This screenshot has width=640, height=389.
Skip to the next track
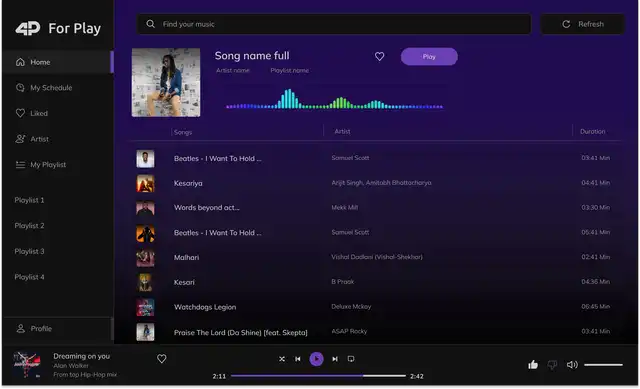pyautogui.click(x=335, y=359)
